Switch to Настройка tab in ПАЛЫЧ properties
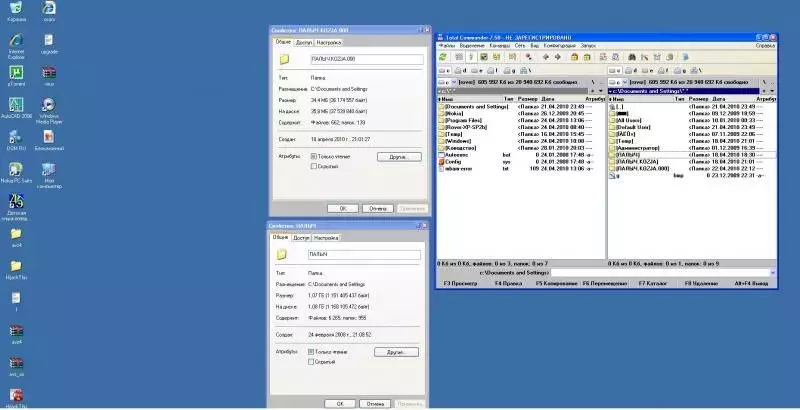800x410 pixels. pos(326,238)
